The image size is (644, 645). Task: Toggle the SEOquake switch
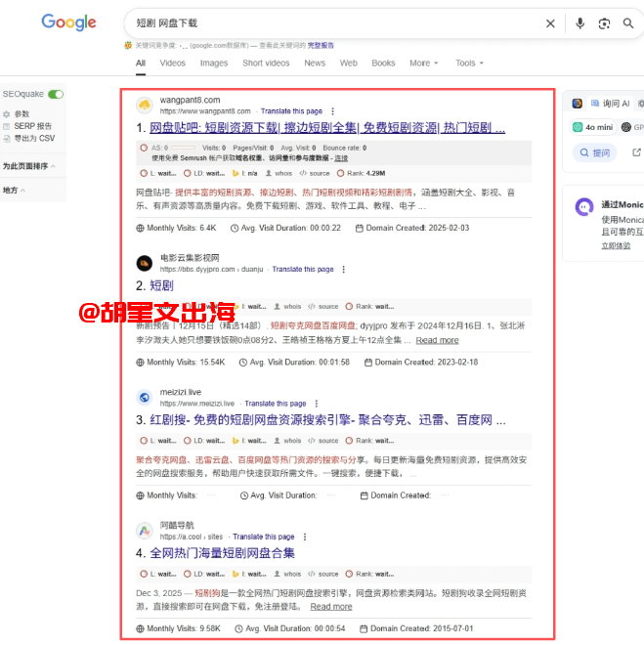(x=56, y=94)
